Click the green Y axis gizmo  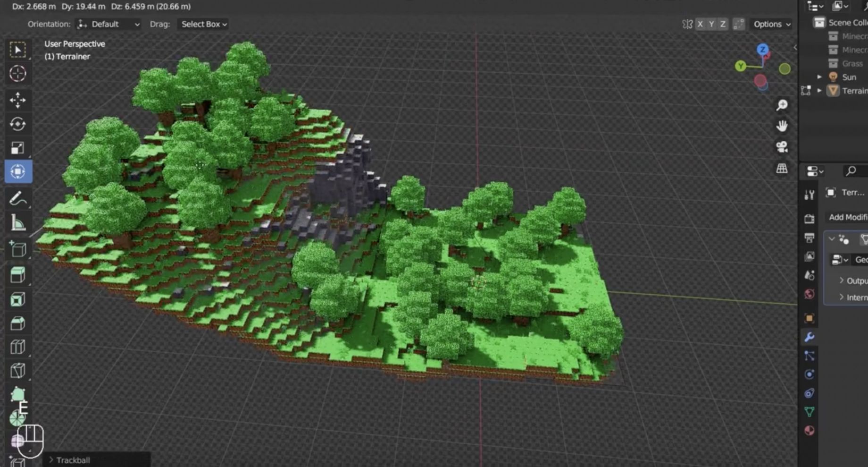(741, 66)
